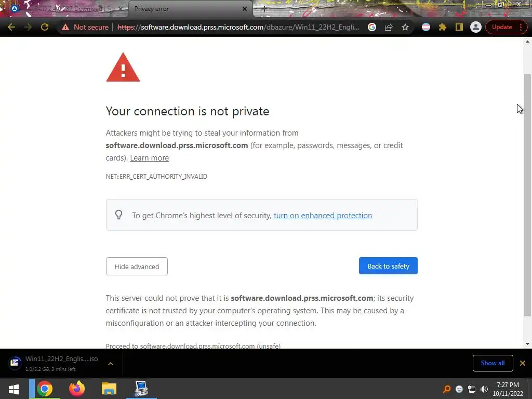Click turn on enhanced protection link

point(323,216)
